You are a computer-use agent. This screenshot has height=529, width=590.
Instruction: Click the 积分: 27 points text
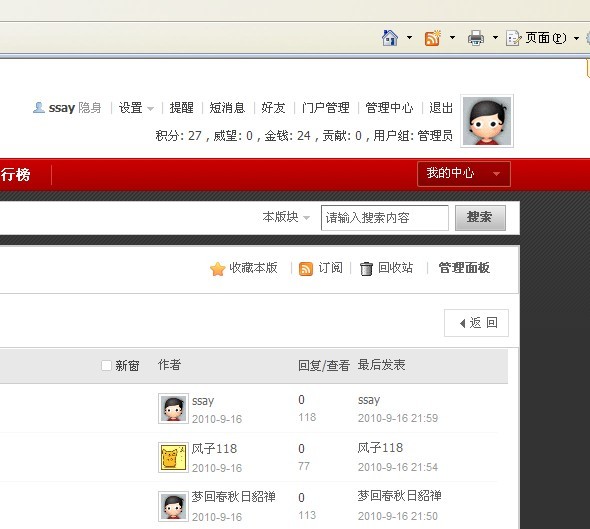click(x=179, y=135)
